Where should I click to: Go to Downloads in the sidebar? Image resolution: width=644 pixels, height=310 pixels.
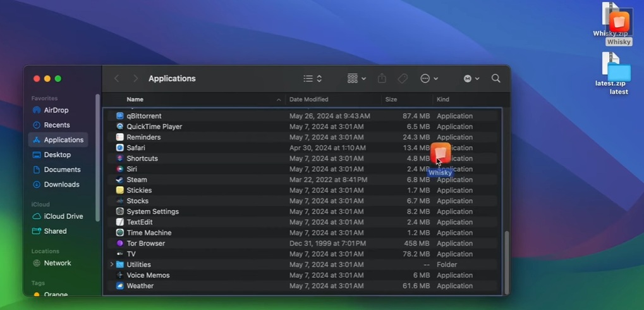pyautogui.click(x=61, y=185)
